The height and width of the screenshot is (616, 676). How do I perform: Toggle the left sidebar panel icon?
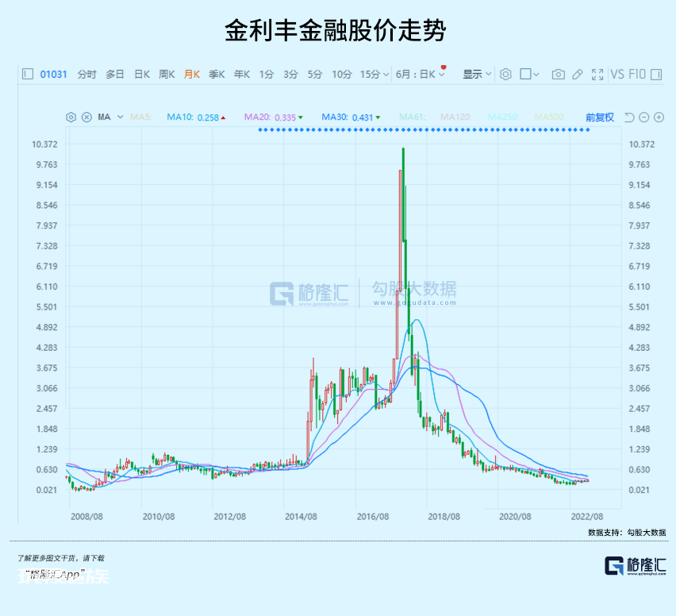pyautogui.click(x=28, y=74)
